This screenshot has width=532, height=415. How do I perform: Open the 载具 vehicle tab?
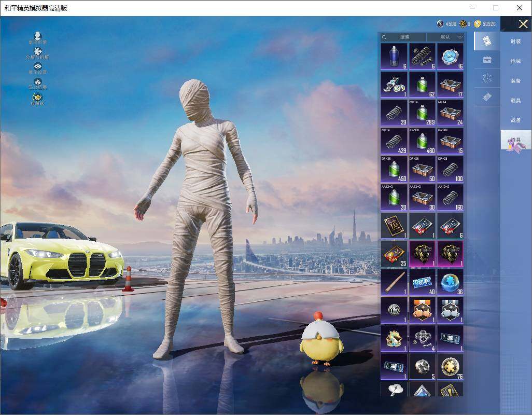click(516, 101)
